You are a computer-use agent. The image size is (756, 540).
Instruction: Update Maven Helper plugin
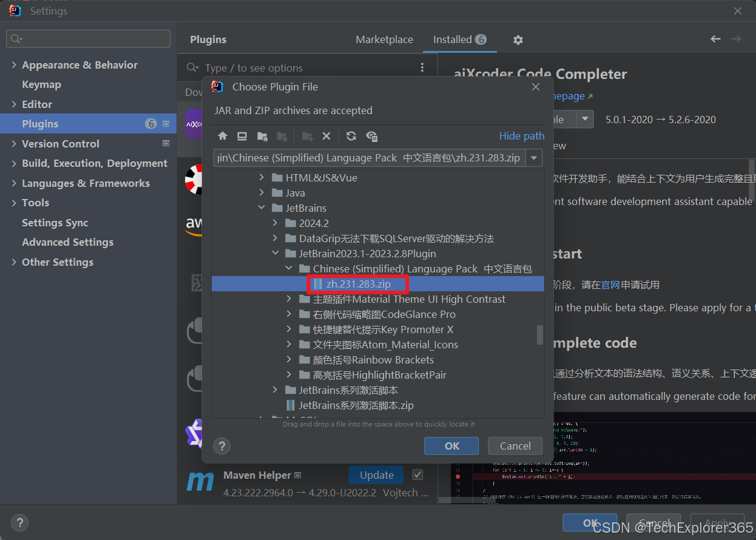377,474
